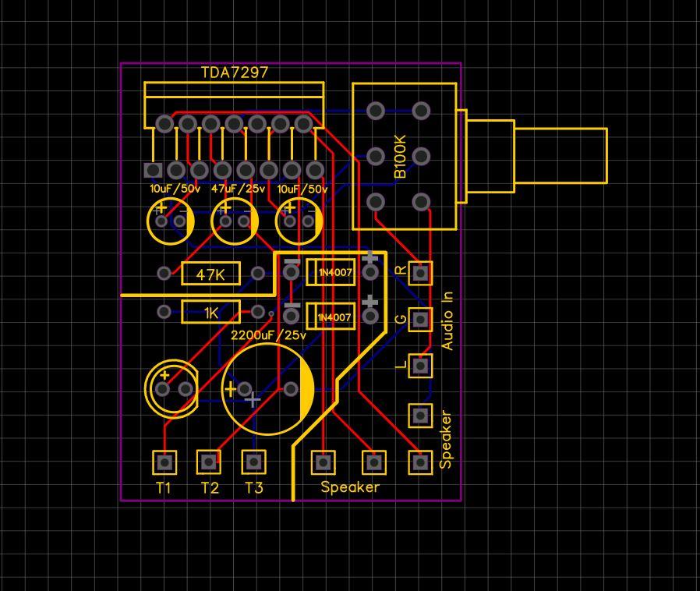This screenshot has width=700, height=591.
Task: Select the square pin-1 pad of TDA7297
Action: (153, 170)
